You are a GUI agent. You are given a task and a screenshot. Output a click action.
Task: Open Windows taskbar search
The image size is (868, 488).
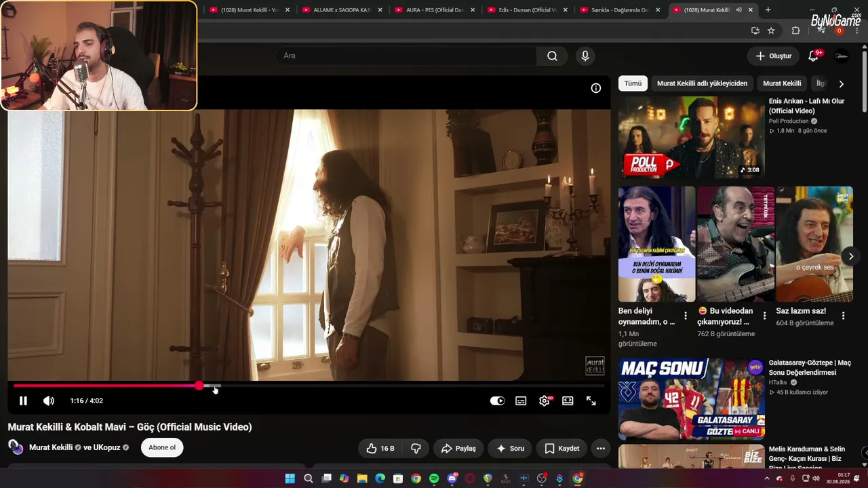coord(309,479)
